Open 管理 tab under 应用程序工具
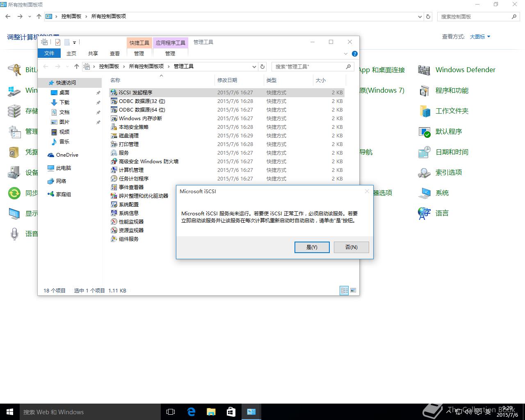 (x=170, y=53)
